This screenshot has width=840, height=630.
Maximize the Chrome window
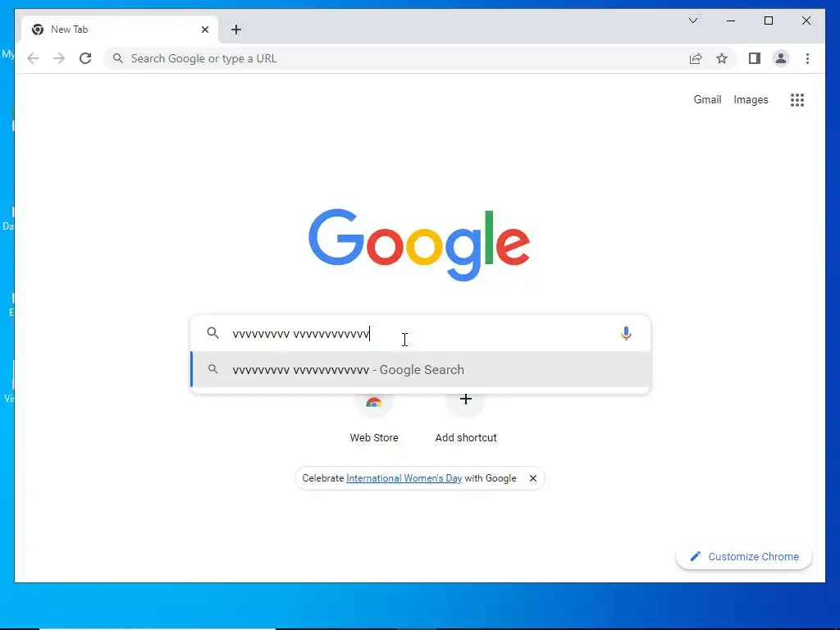pos(768,21)
